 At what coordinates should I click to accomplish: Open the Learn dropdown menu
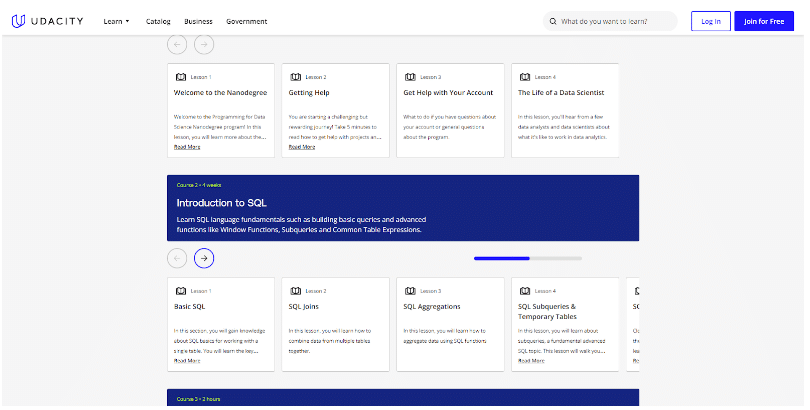(116, 22)
